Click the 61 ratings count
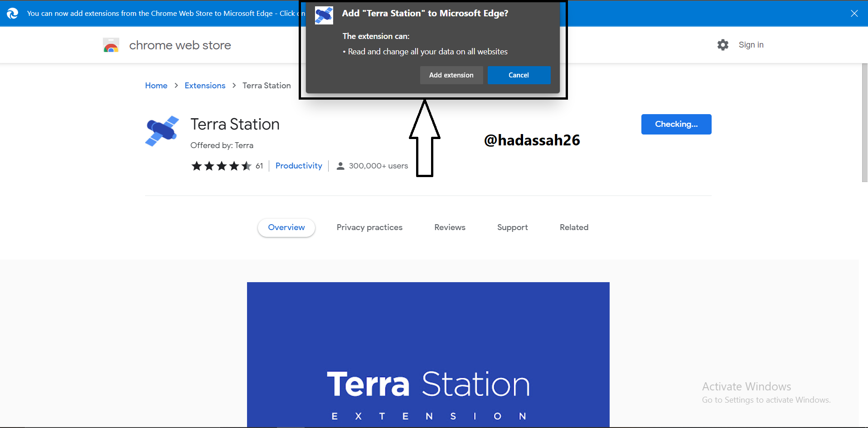Screen dimensions: 868x428 [259, 166]
